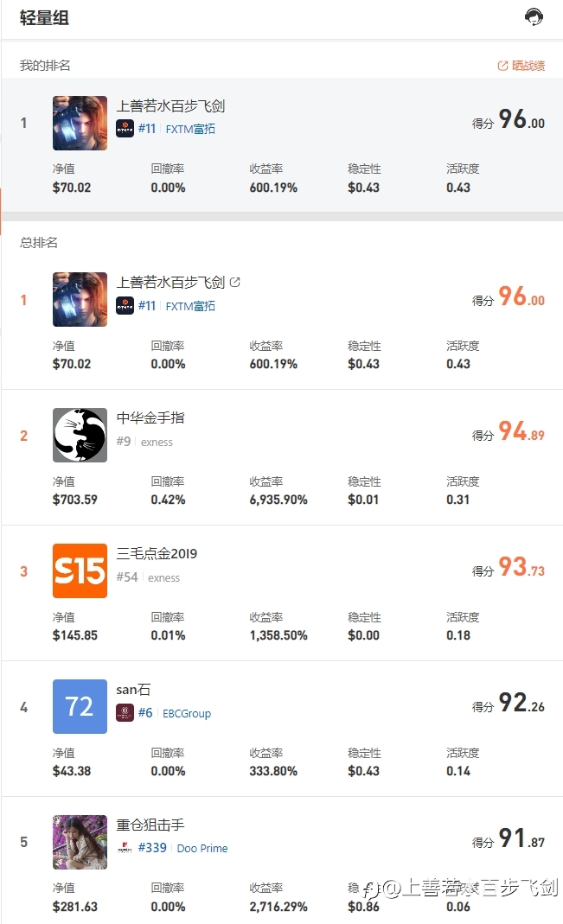
Task: Select the EBCGroup broker logo icon
Action: tap(125, 713)
